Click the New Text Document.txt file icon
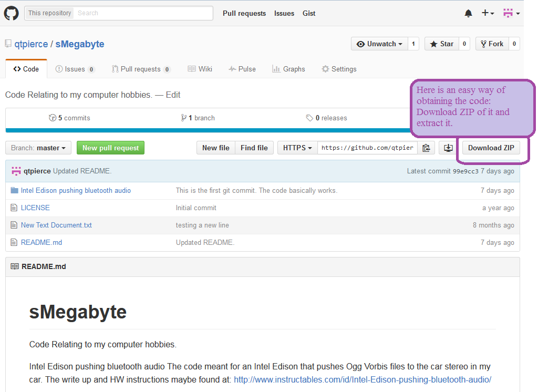 (x=14, y=225)
